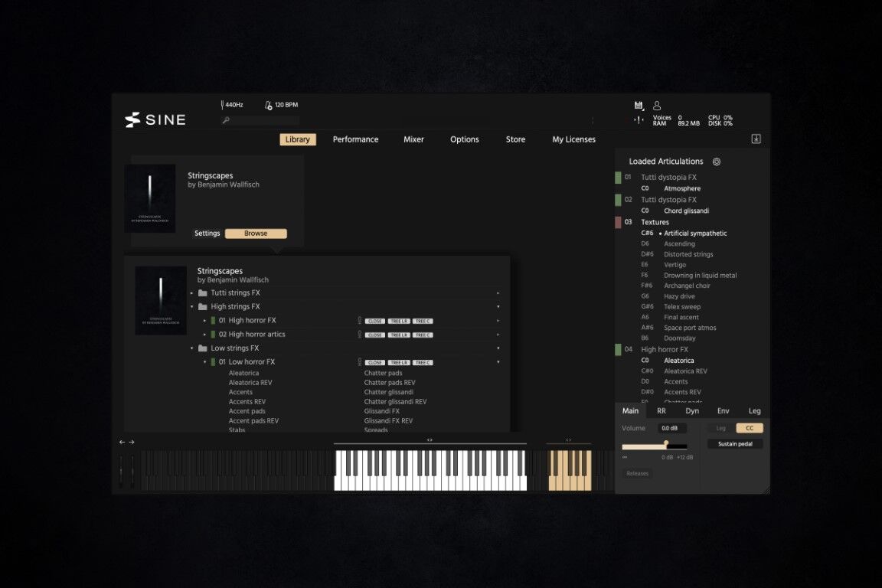Click the left arrow above the keyboard

[x=122, y=443]
